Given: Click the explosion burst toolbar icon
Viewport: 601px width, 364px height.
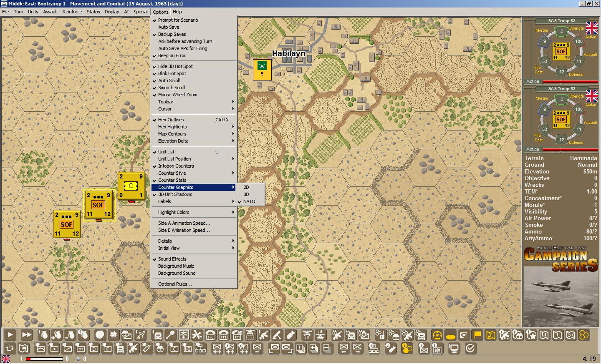Looking at the screenshot, I should [113, 334].
